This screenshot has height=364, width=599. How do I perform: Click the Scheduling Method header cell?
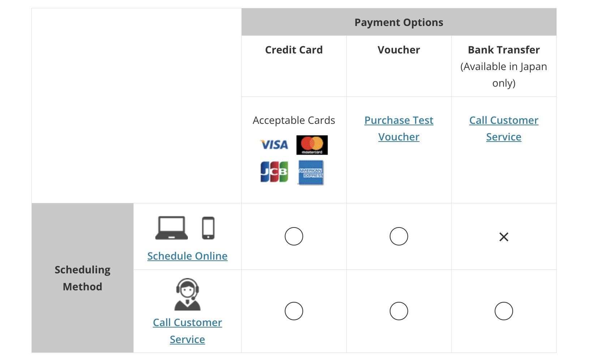point(82,278)
